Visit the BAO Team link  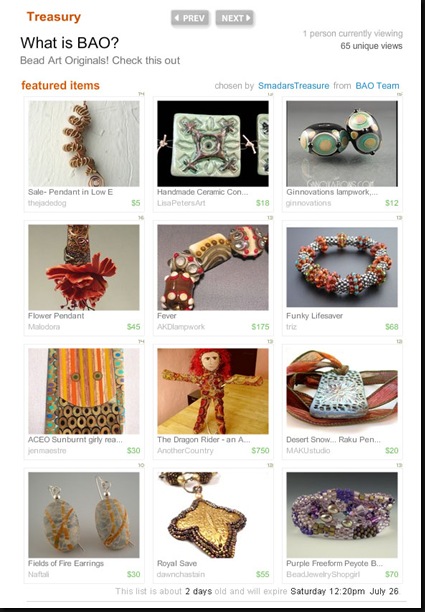[377, 85]
